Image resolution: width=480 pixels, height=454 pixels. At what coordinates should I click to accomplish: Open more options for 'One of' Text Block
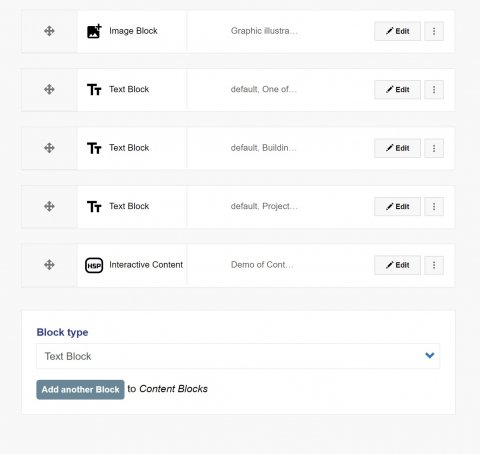[x=434, y=90]
